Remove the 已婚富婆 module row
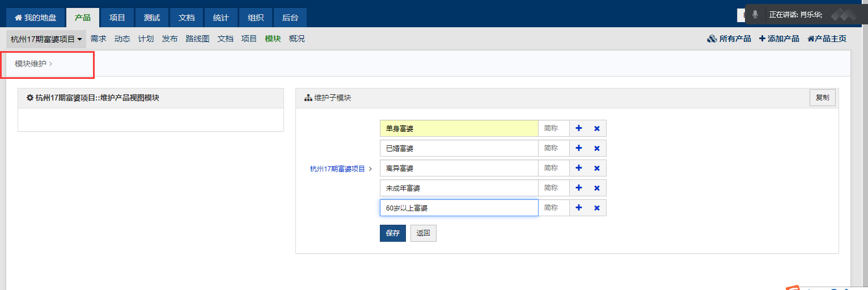The image size is (868, 290). point(596,148)
